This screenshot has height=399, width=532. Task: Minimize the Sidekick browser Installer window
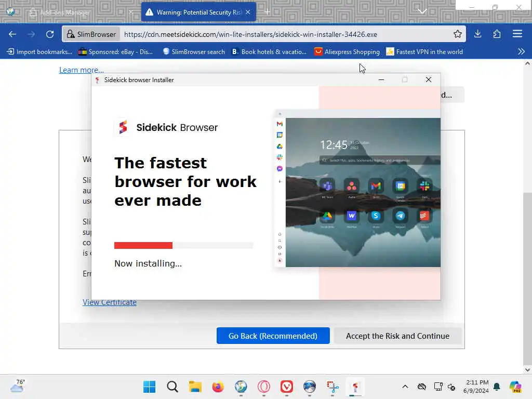click(381, 79)
